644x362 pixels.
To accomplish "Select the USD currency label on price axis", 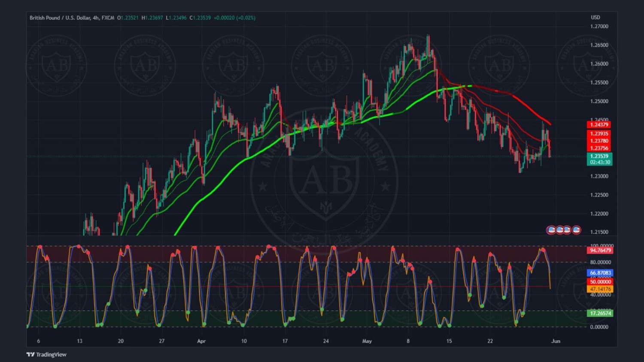I will pyautogui.click(x=595, y=17).
